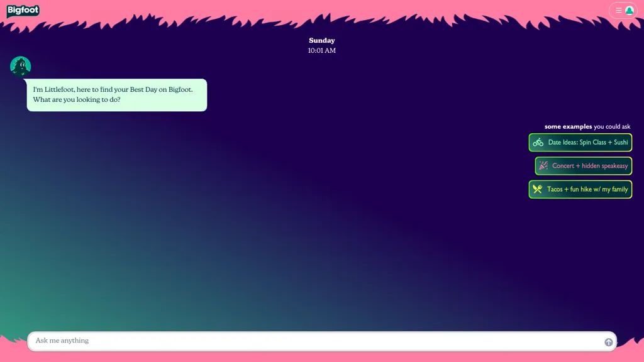The image size is (644, 362).
Task: Focus the Ask me anything field
Action: [322, 341]
